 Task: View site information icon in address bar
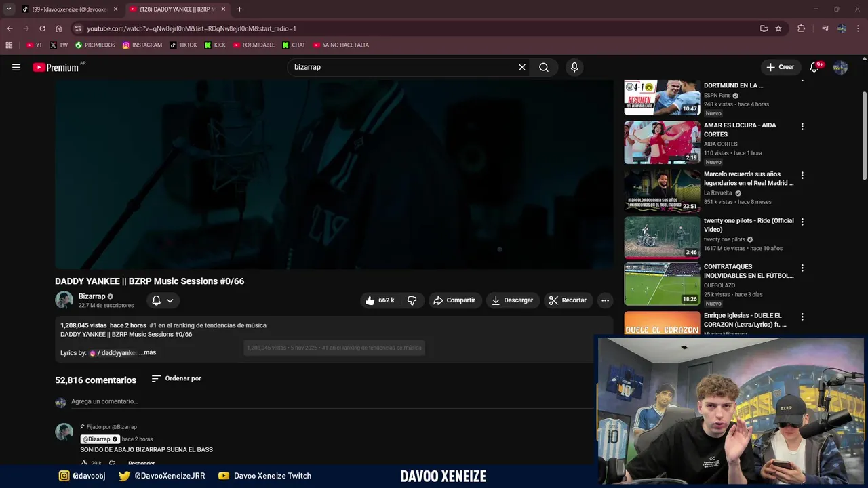tap(78, 28)
